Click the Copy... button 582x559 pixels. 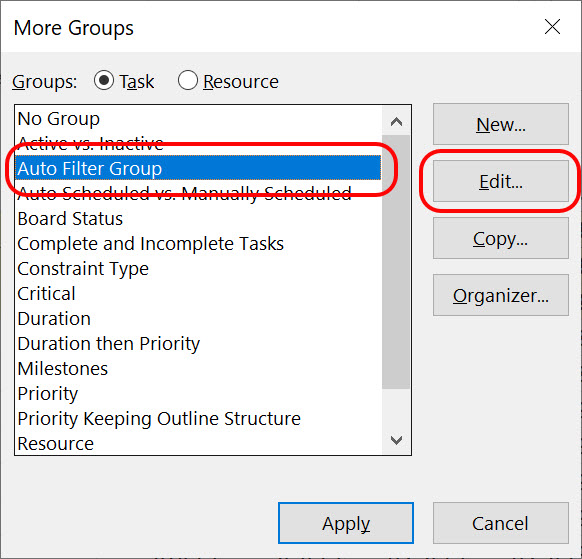[x=501, y=238]
